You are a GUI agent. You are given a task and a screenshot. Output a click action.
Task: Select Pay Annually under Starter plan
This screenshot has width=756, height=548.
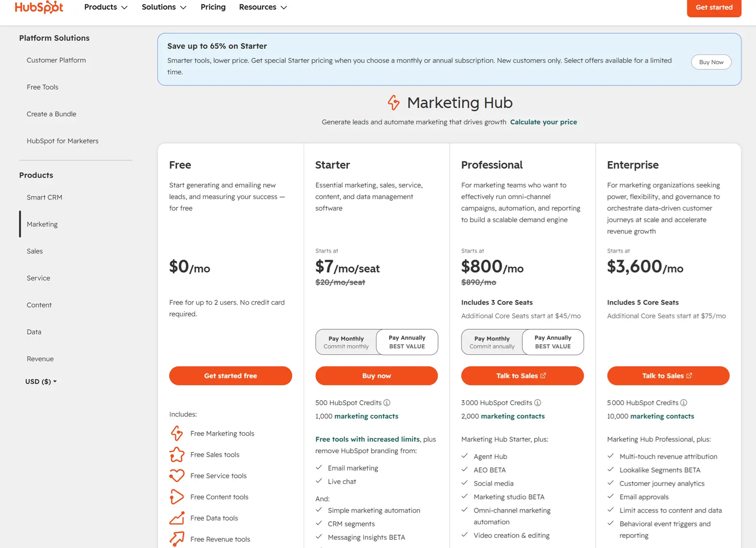tap(407, 342)
